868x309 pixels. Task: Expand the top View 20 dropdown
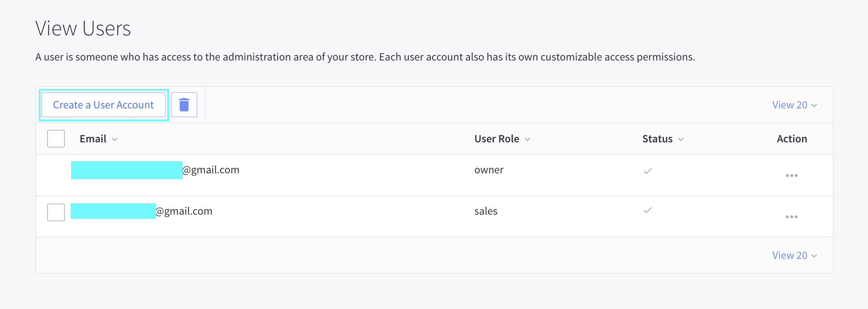tap(794, 105)
